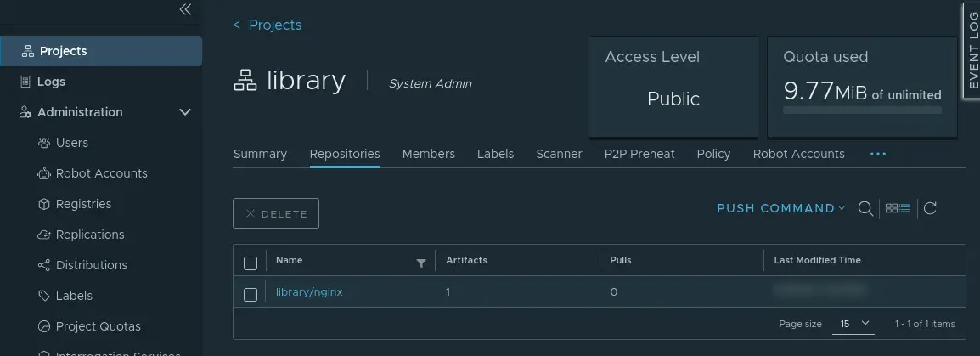
Task: Sort by Last Modified Time
Action: click(x=817, y=260)
